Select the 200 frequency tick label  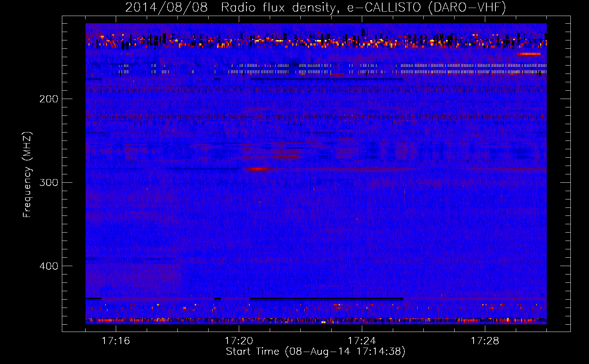tap(49, 99)
